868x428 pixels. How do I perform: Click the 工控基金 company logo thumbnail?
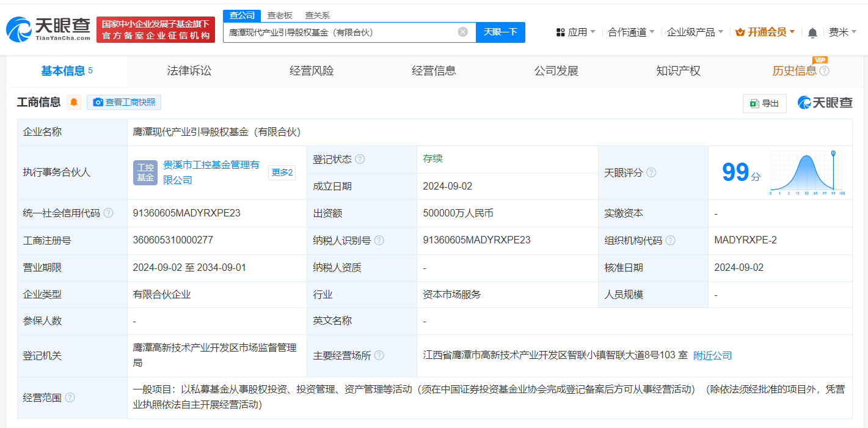(x=145, y=172)
